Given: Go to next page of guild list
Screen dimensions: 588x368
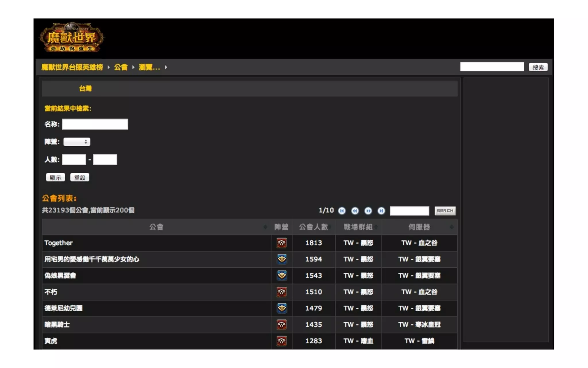Looking at the screenshot, I should 368,211.
